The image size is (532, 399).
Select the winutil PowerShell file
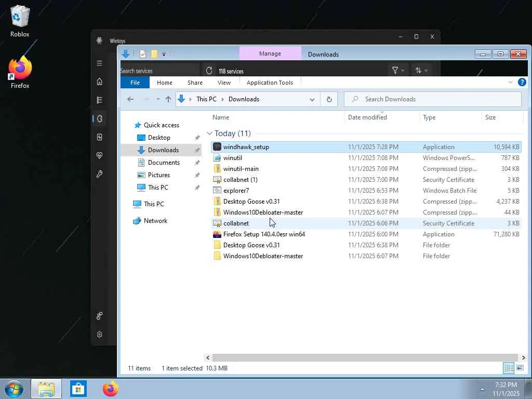coord(366,158)
